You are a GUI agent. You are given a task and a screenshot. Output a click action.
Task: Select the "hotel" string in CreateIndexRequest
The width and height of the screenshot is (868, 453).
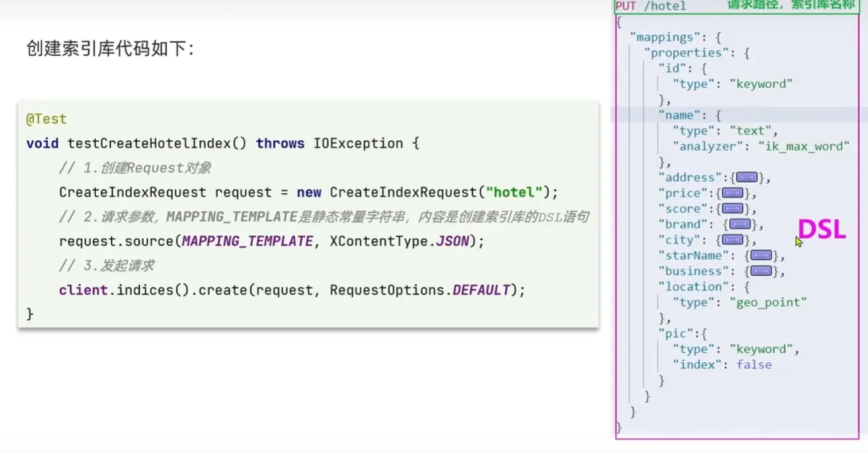tap(514, 192)
